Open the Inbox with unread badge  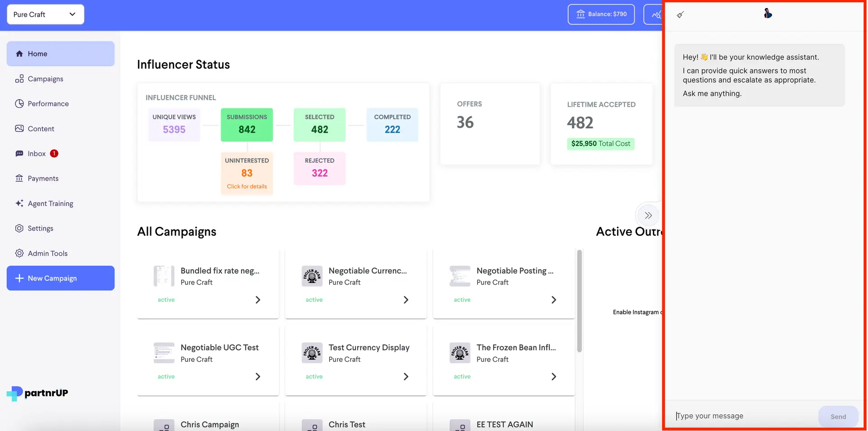(19, 153)
